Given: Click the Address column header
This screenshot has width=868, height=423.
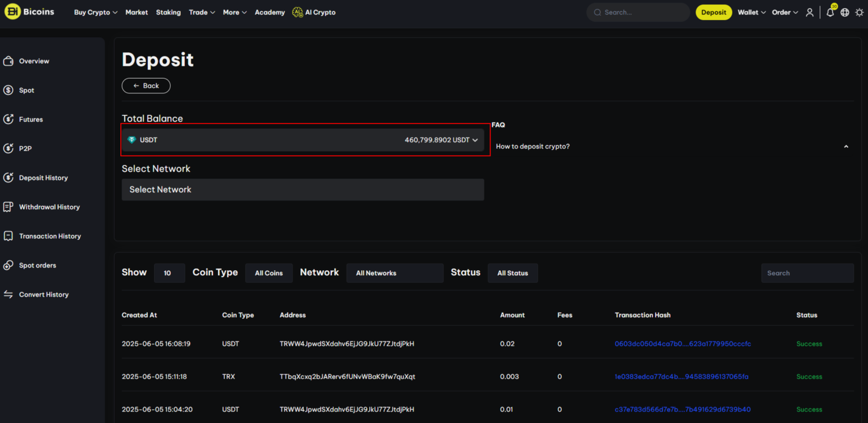Looking at the screenshot, I should coord(293,315).
